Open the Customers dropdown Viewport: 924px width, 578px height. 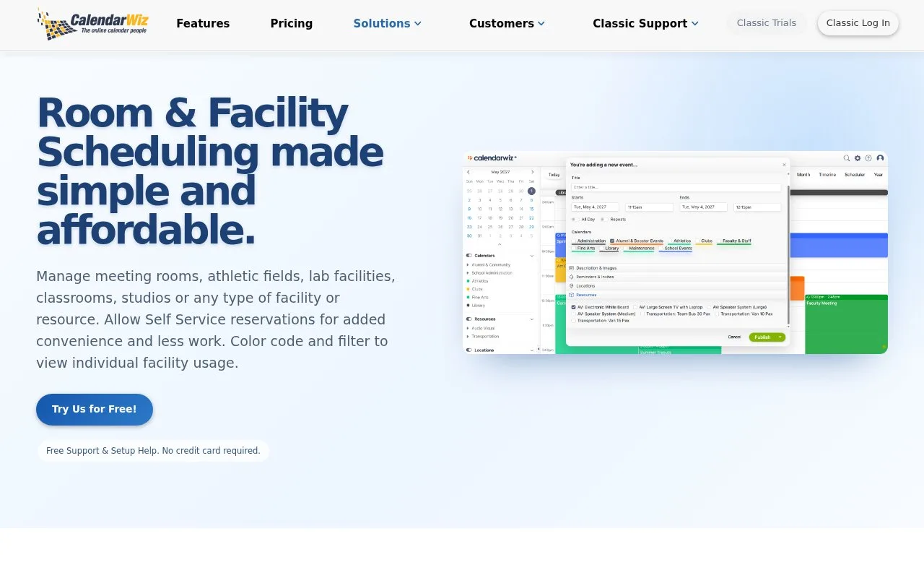coord(507,23)
